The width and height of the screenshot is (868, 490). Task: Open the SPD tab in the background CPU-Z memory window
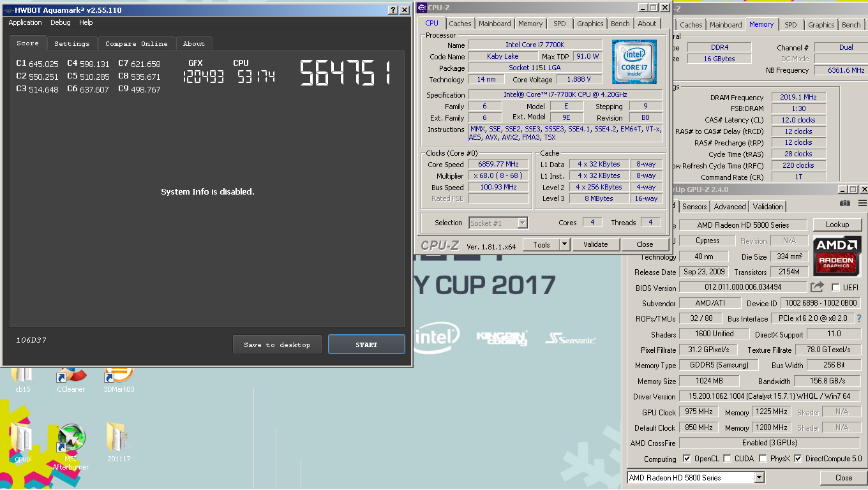pos(790,25)
